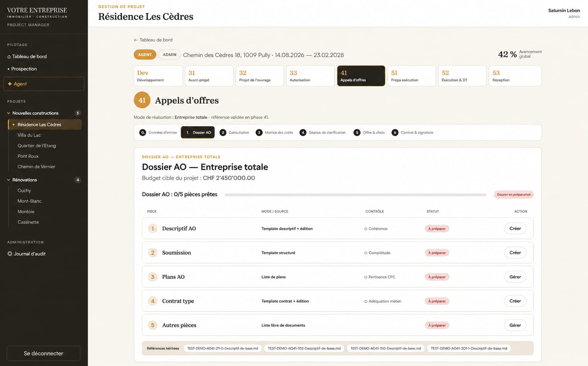Screen dimensions: 588x366
Task: Open phase 53 Réception tab
Action: [x=515, y=76]
